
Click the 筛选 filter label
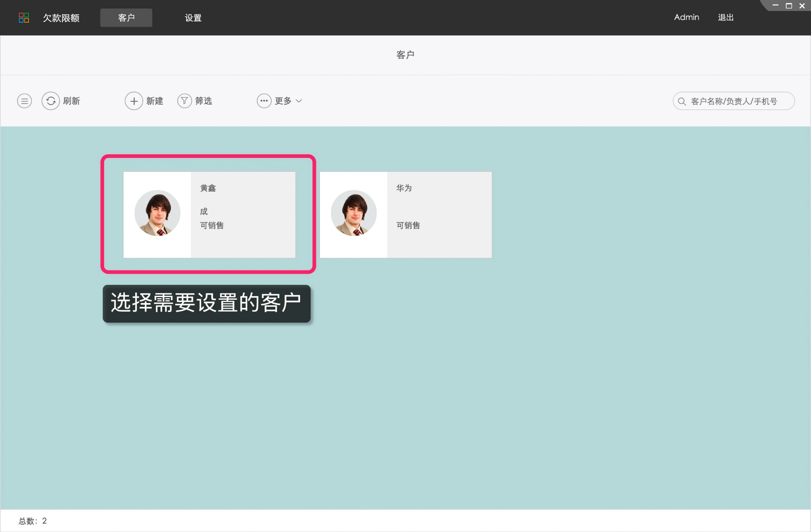[204, 101]
